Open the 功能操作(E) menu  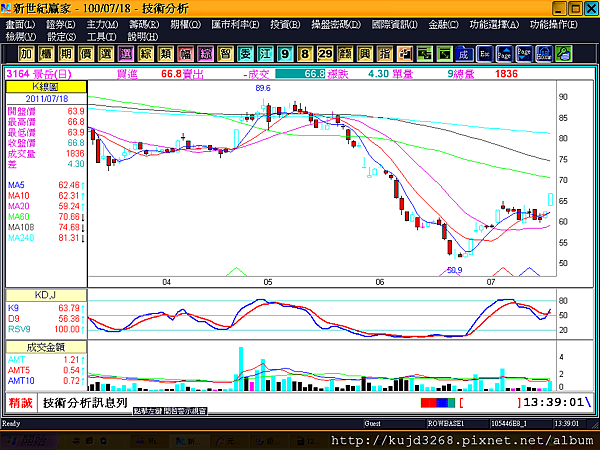pyautogui.click(x=554, y=24)
